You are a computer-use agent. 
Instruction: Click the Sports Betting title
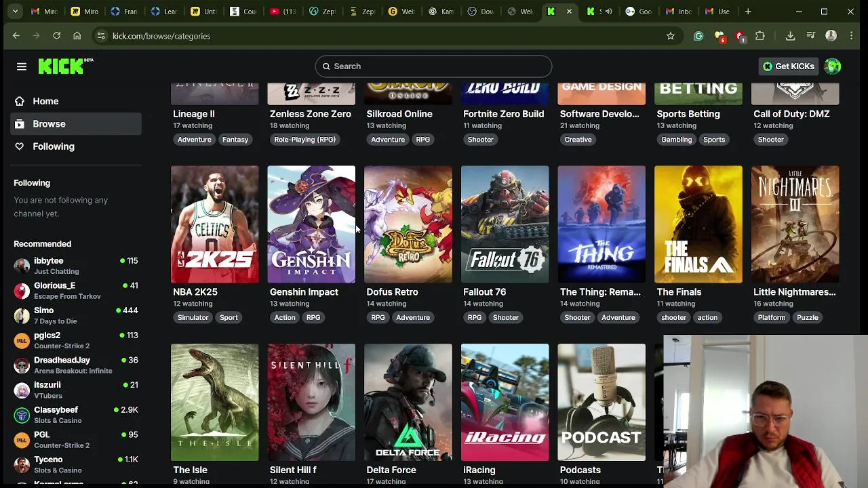688,114
